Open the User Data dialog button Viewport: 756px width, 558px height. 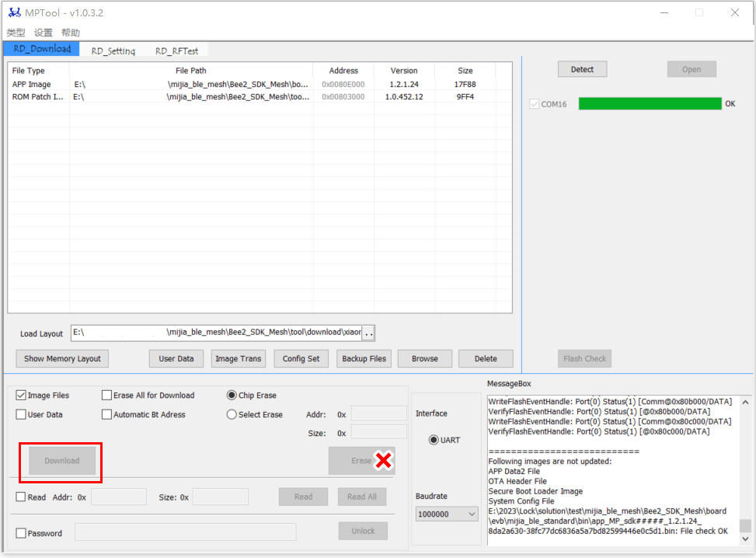coord(176,359)
